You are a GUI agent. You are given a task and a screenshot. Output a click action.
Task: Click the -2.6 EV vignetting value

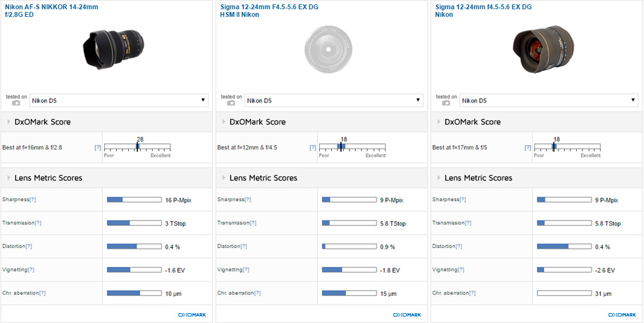click(605, 270)
